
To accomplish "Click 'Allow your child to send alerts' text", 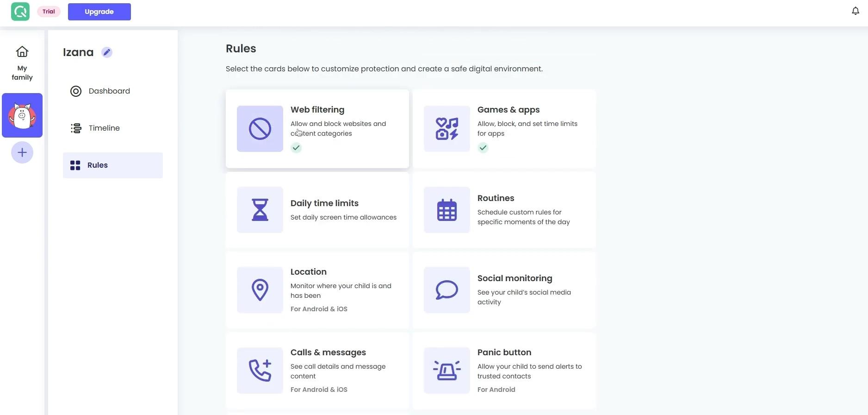I will pyautogui.click(x=530, y=371).
